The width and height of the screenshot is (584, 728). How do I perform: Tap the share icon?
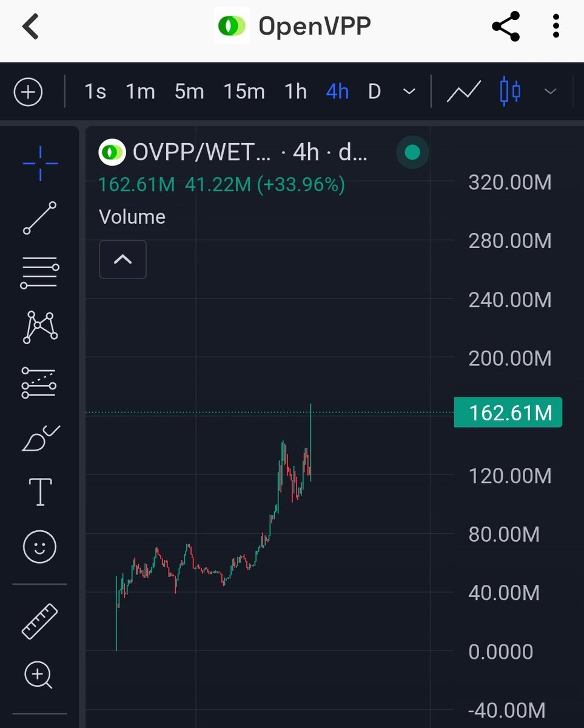(506, 26)
